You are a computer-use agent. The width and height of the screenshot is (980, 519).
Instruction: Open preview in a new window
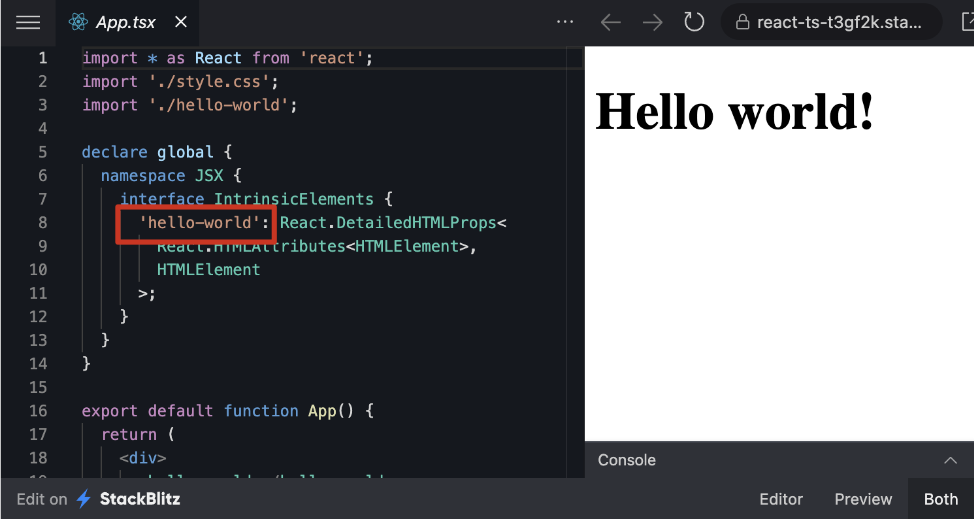968,22
